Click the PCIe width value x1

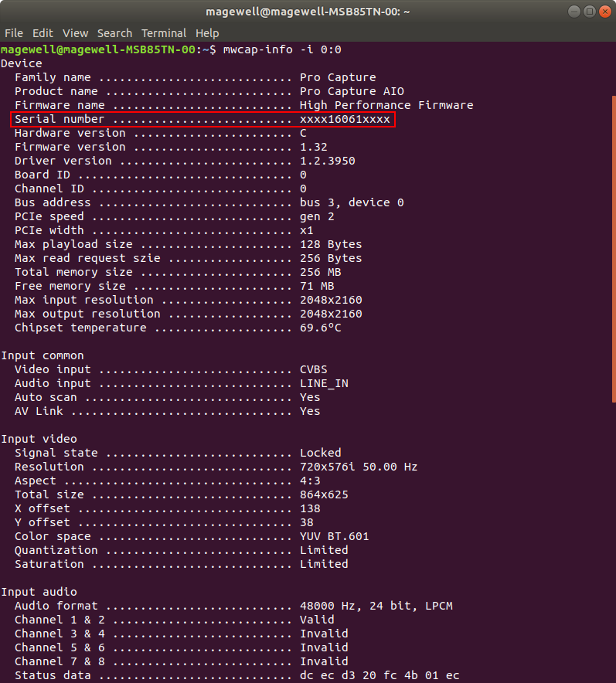tap(307, 231)
